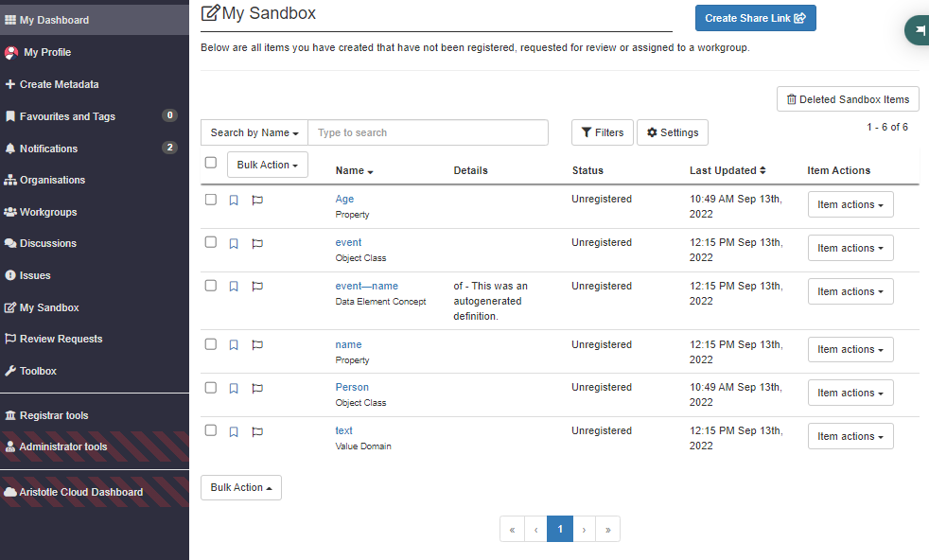
Task: Open Item actions dropdown for Age
Action: point(850,204)
